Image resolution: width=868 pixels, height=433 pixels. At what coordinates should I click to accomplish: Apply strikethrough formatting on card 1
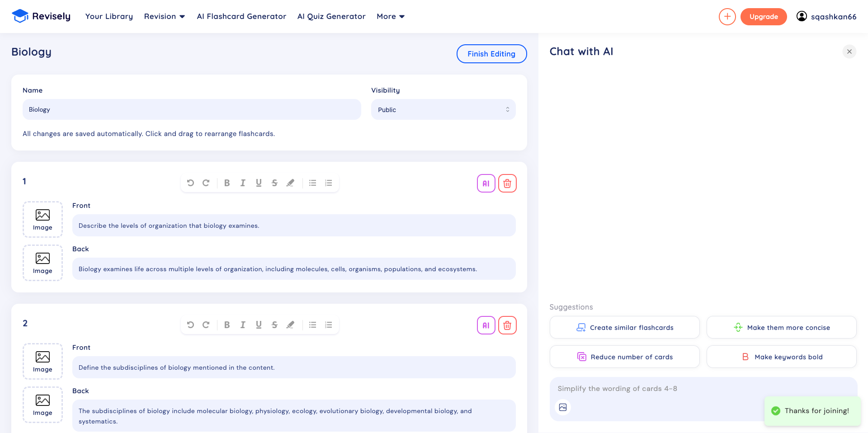[274, 183]
